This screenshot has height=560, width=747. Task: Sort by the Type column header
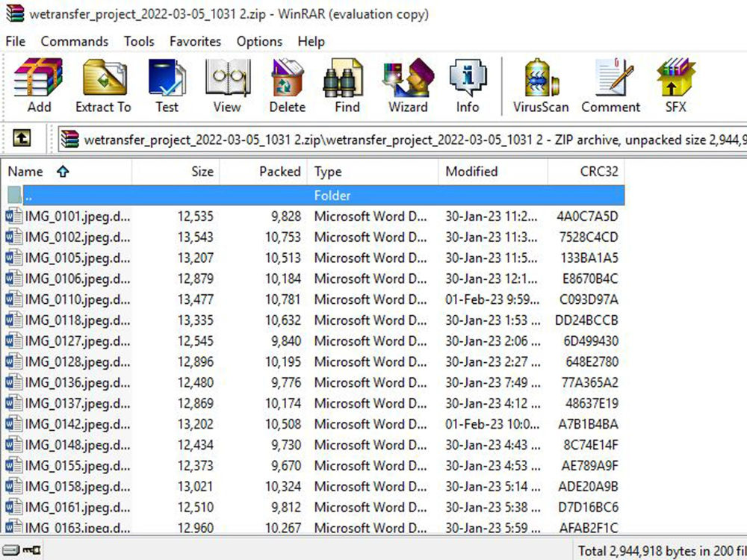(x=373, y=172)
